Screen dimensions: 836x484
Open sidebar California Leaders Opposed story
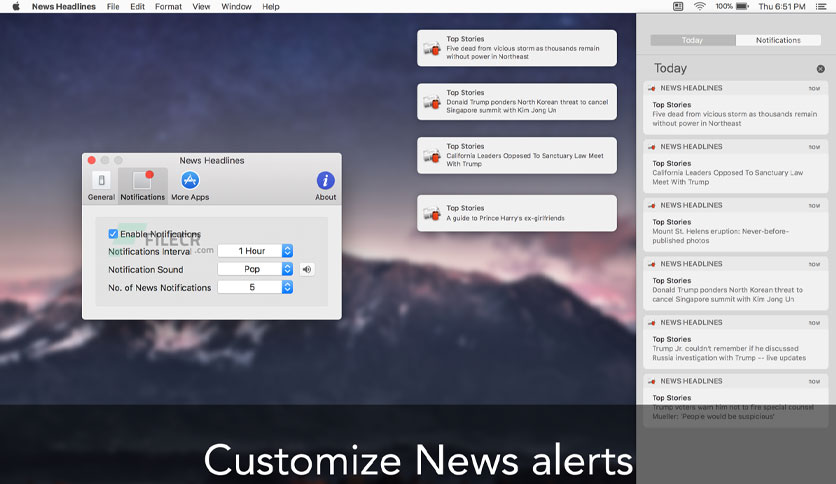[736, 164]
